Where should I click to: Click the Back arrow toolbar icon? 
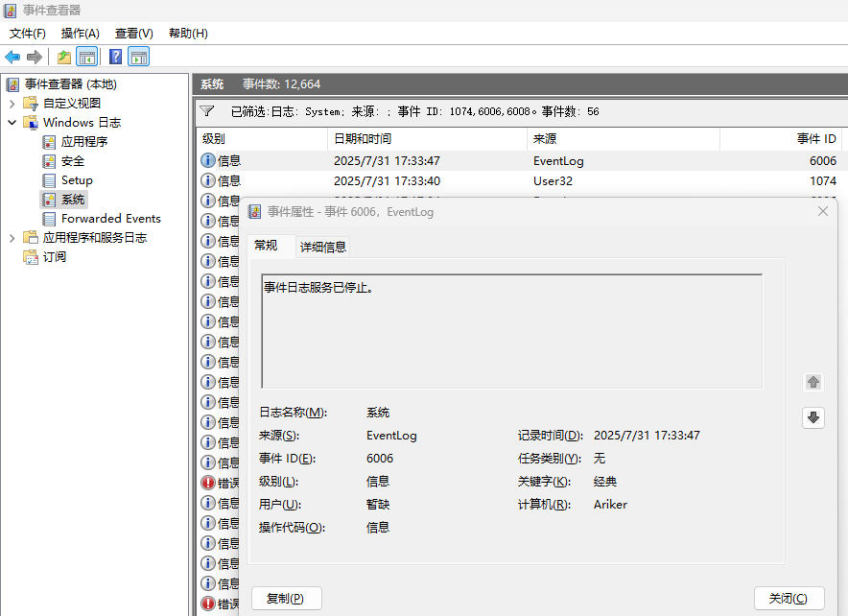coord(12,57)
